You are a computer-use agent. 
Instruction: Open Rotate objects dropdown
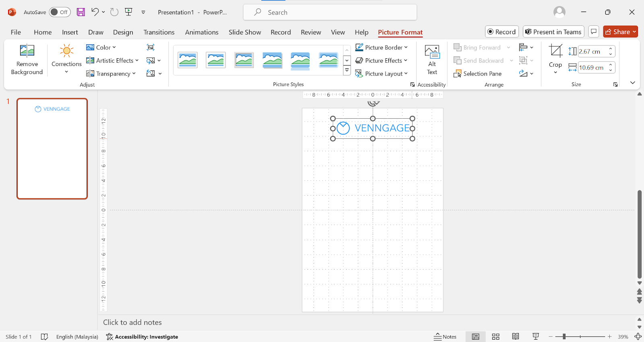click(x=526, y=74)
